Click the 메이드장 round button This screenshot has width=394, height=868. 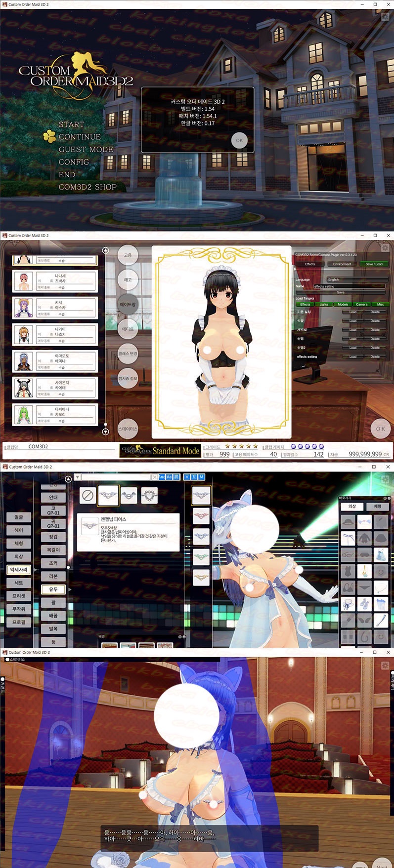pos(128,304)
